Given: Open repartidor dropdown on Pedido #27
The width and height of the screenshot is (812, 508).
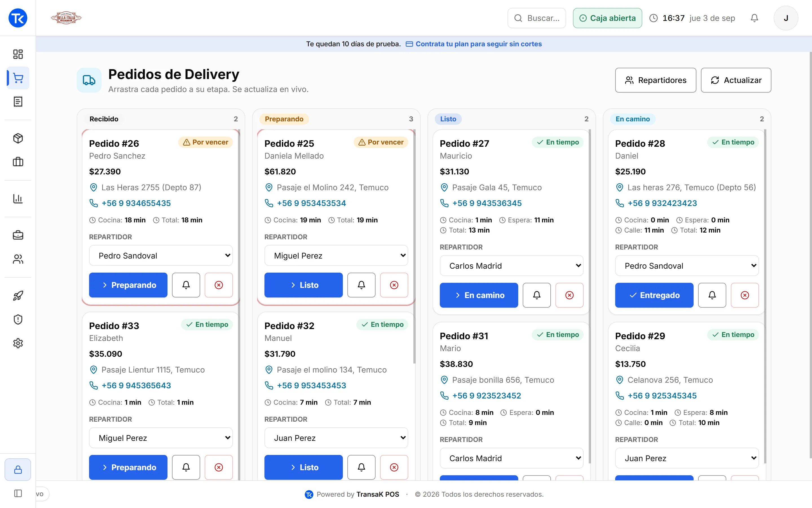Looking at the screenshot, I should pos(511,265).
